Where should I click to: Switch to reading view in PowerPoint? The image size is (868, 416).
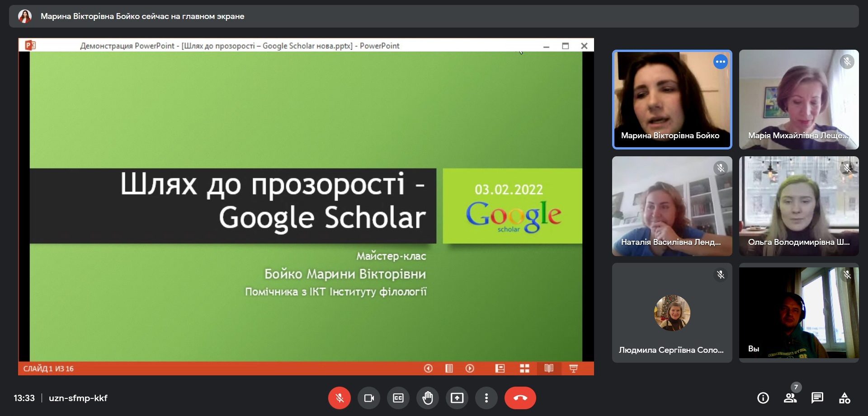pos(549,369)
